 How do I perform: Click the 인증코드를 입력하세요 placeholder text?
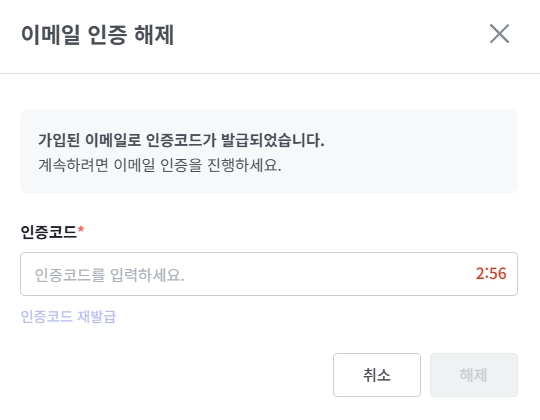(110, 275)
